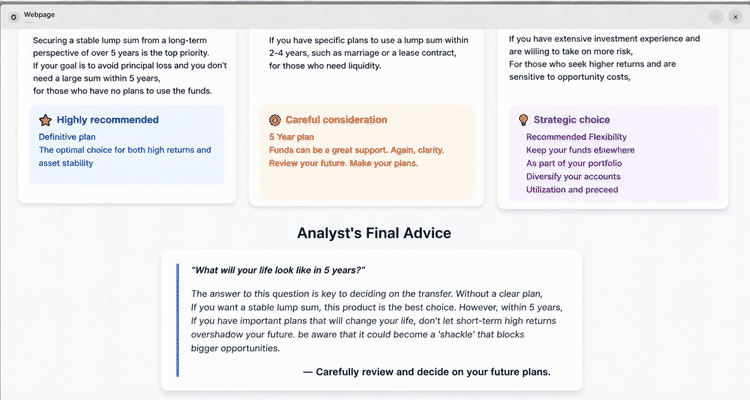750x400 pixels.
Task: Click the Definitive plan text
Action: point(67,137)
